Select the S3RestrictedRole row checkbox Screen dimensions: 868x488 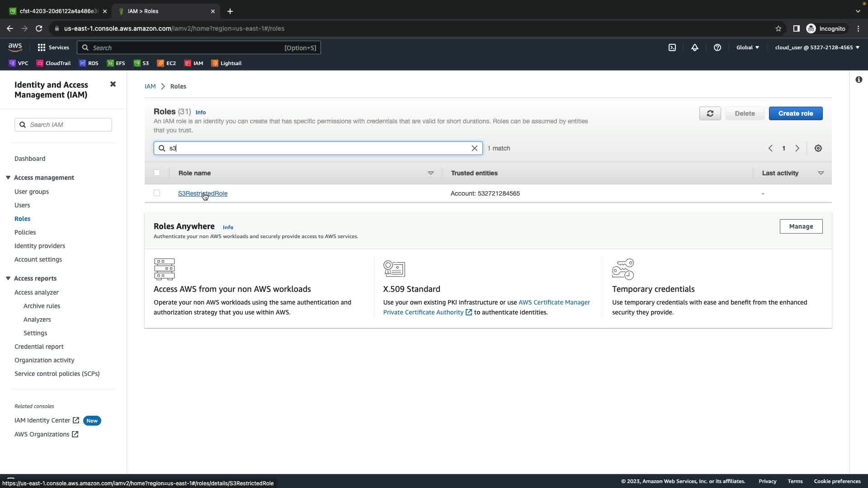[157, 193]
